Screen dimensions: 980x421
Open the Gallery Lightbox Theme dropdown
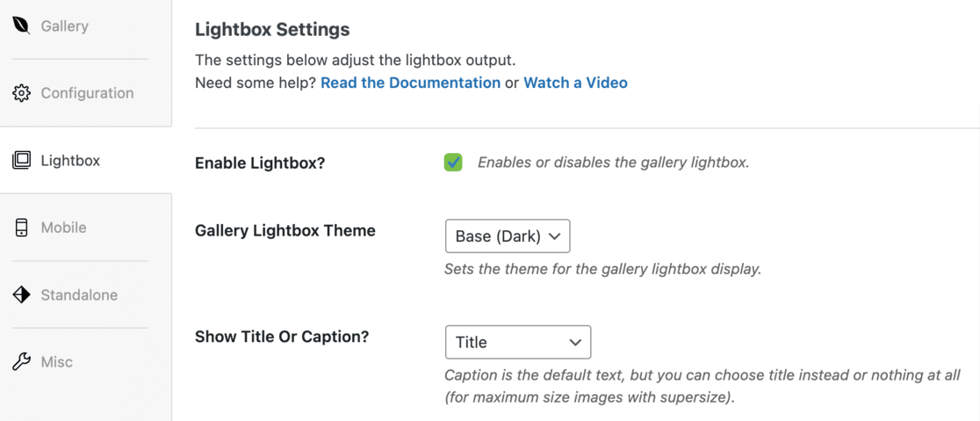(x=508, y=236)
